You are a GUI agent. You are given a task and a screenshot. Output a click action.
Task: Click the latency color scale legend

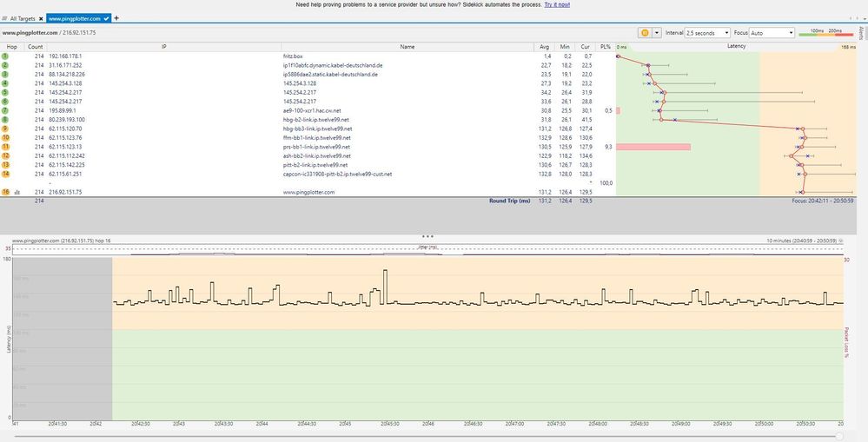tap(825, 33)
